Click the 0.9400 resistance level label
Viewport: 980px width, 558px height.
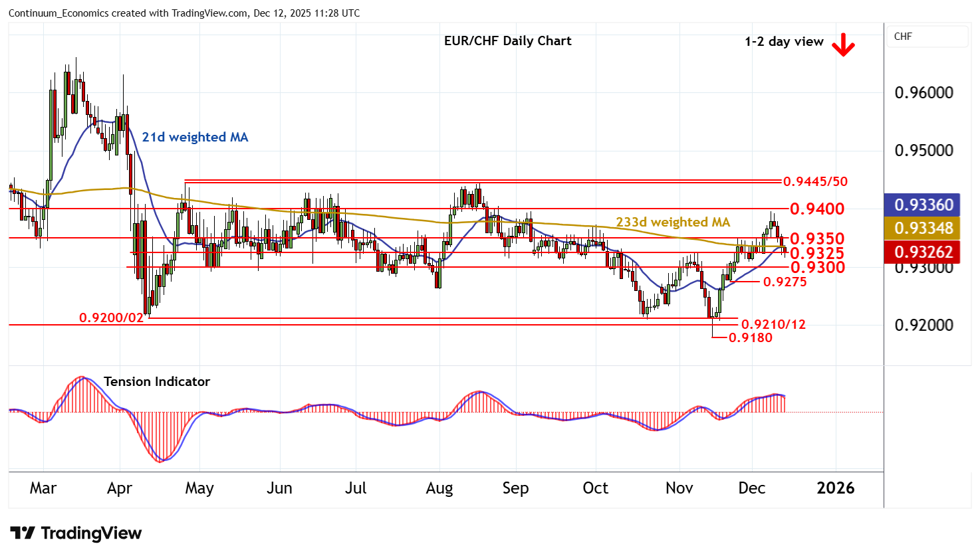(x=817, y=209)
